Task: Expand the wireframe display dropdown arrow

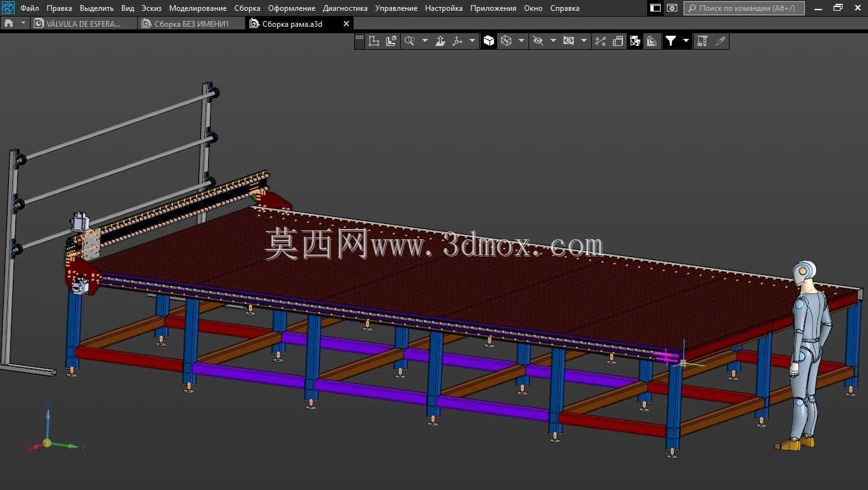Action: click(521, 41)
